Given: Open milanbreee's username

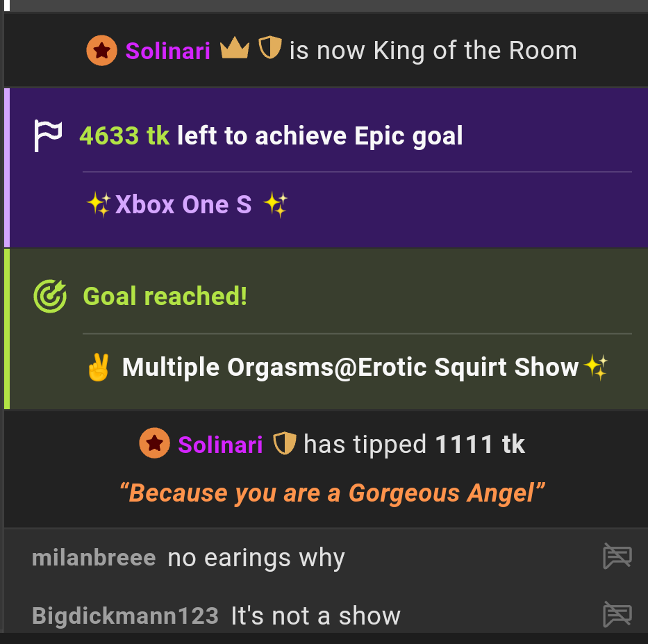Looking at the screenshot, I should click(x=94, y=558).
